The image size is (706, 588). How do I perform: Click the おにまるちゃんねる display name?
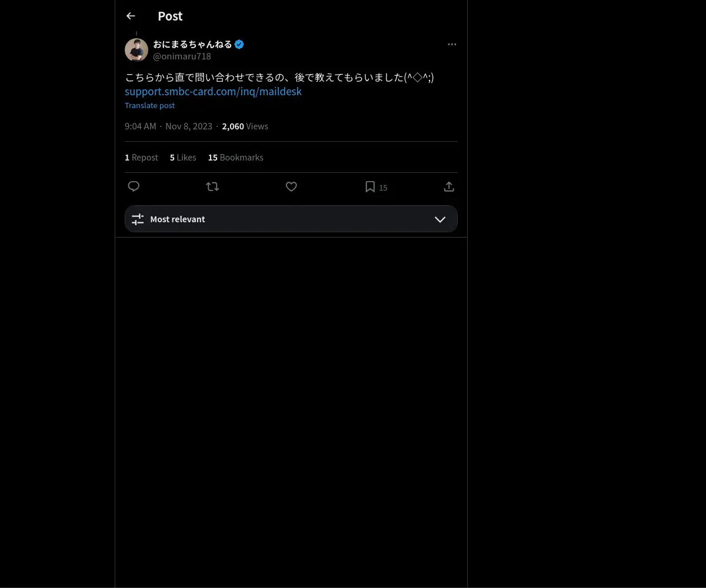point(192,45)
